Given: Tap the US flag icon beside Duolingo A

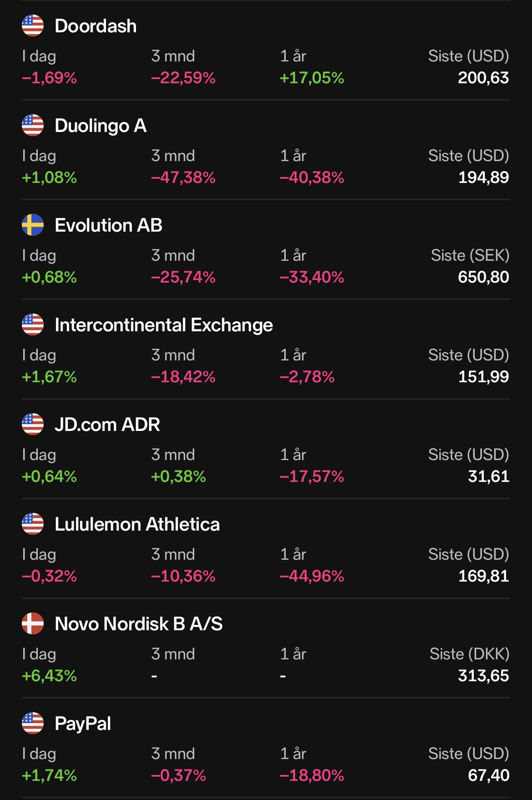Looking at the screenshot, I should click(33, 125).
